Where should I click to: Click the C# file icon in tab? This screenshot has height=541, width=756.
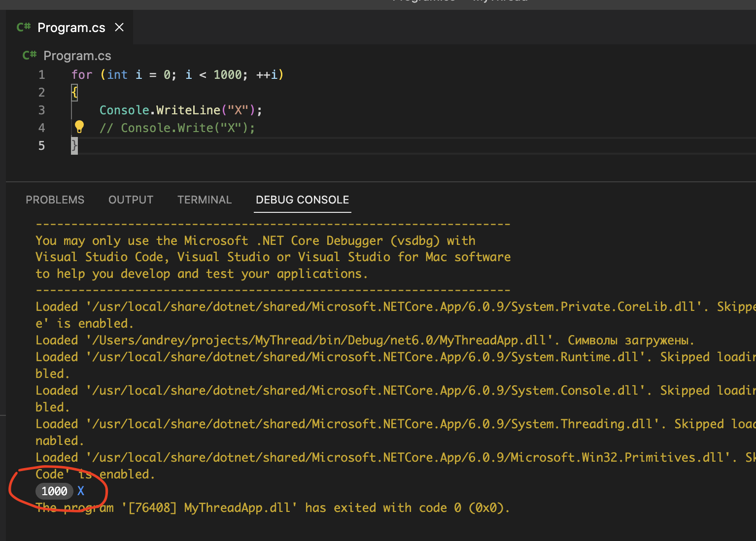(x=24, y=27)
